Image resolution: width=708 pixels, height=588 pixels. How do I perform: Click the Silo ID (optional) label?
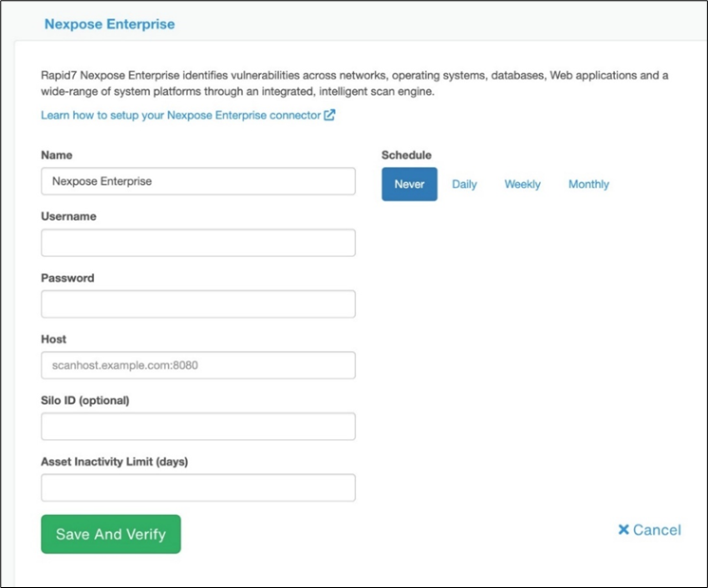[x=85, y=401]
